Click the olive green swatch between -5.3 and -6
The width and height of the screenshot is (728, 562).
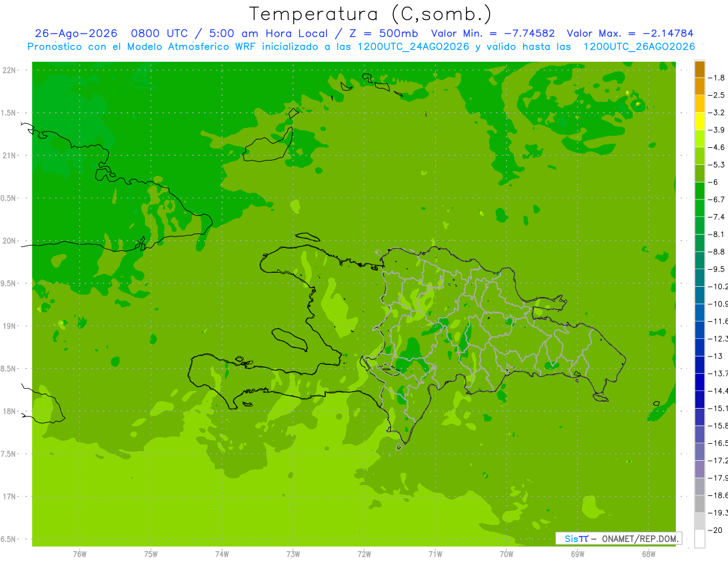tap(699, 173)
